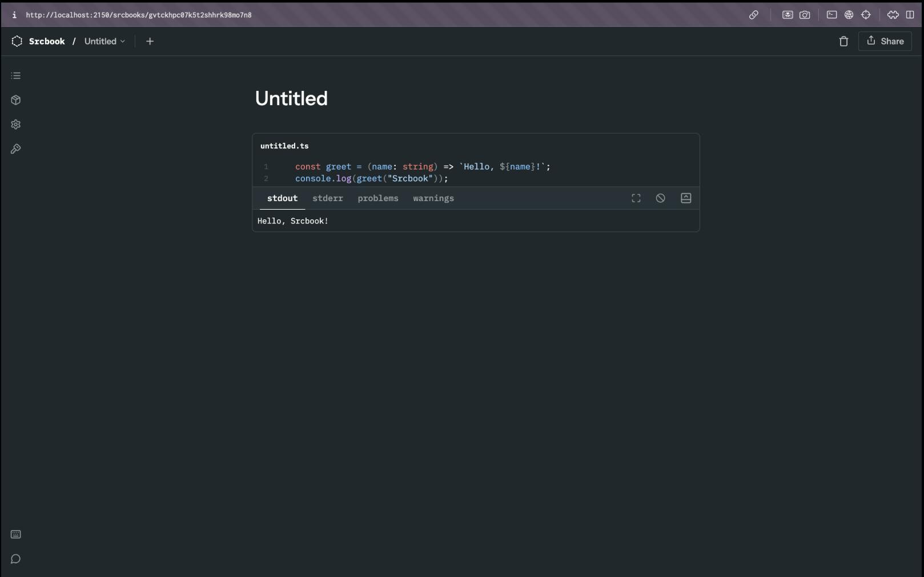Collapse the output panel icon
The image size is (924, 577).
686,198
